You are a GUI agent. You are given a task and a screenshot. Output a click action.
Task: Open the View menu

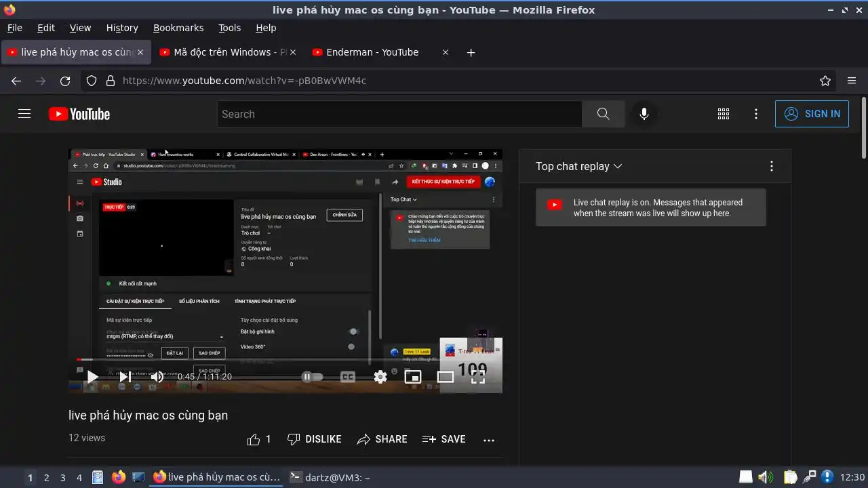[x=80, y=28]
